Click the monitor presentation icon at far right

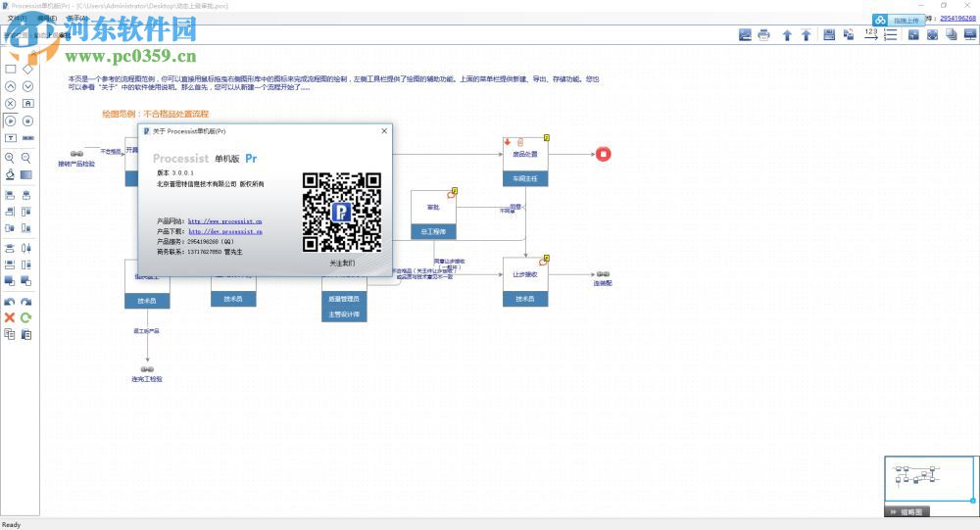coord(970,35)
